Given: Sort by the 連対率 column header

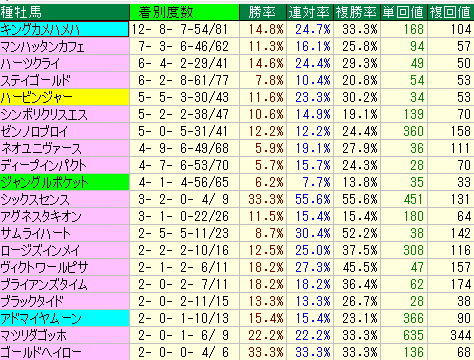Looking at the screenshot, I should tap(310, 12).
